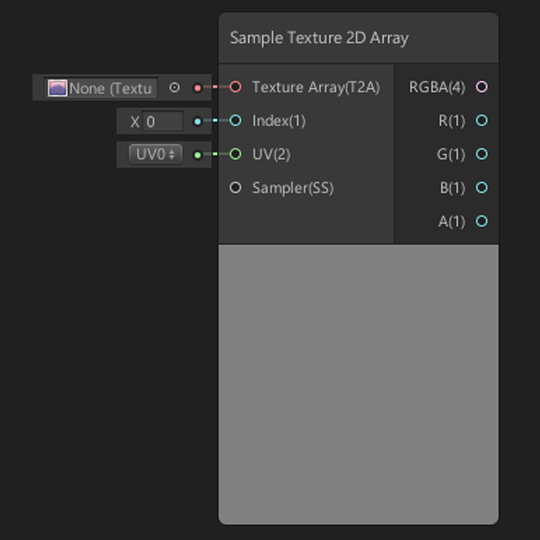Click the UV(2) input port circle
540x540 pixels.
[x=235, y=154]
